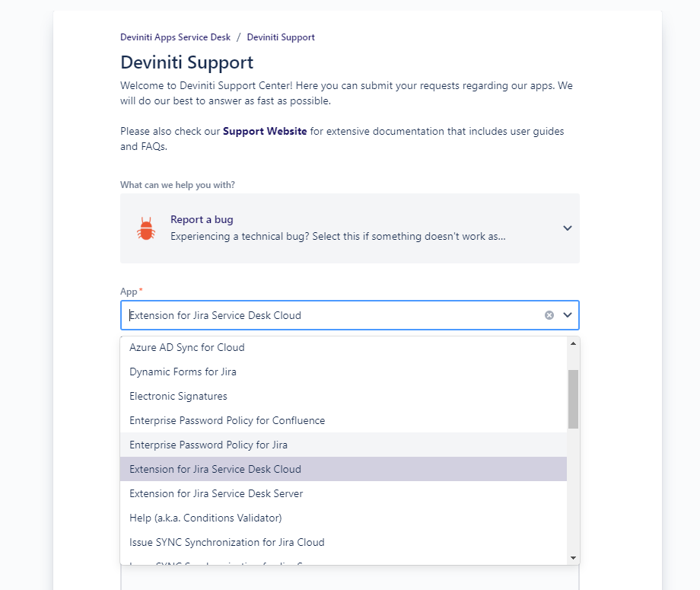Choose Help (a.k.a. Conditions Validator)
This screenshot has width=700, height=590.
(x=343, y=518)
